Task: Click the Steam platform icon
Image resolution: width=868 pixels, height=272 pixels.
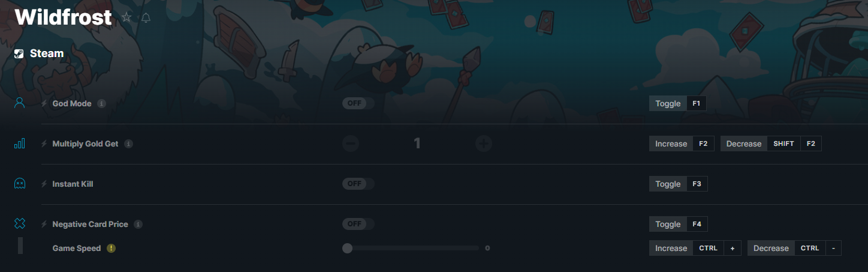Action: (19, 53)
